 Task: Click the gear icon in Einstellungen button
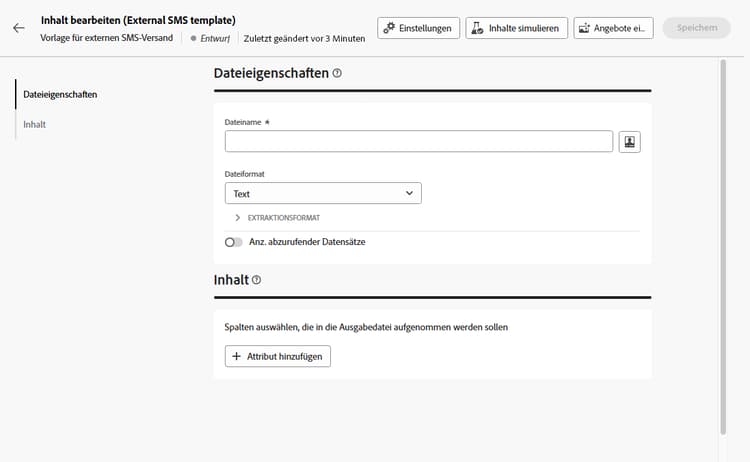pos(389,28)
